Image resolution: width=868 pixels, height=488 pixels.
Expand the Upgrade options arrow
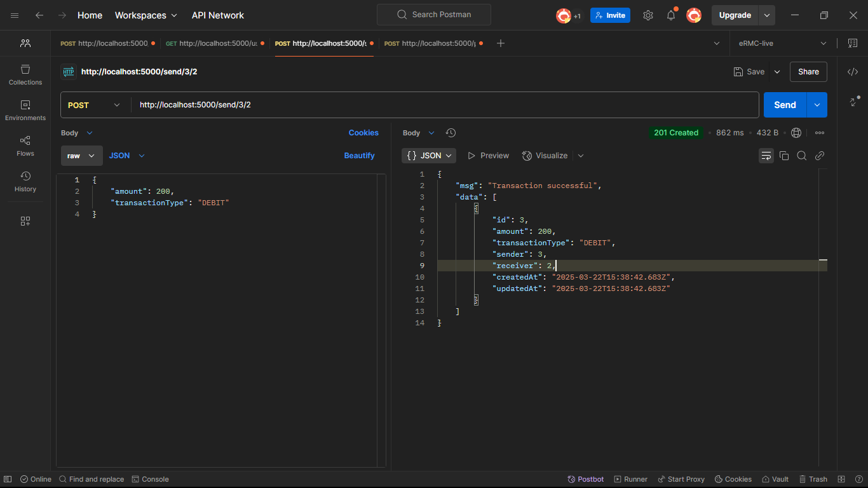point(767,15)
